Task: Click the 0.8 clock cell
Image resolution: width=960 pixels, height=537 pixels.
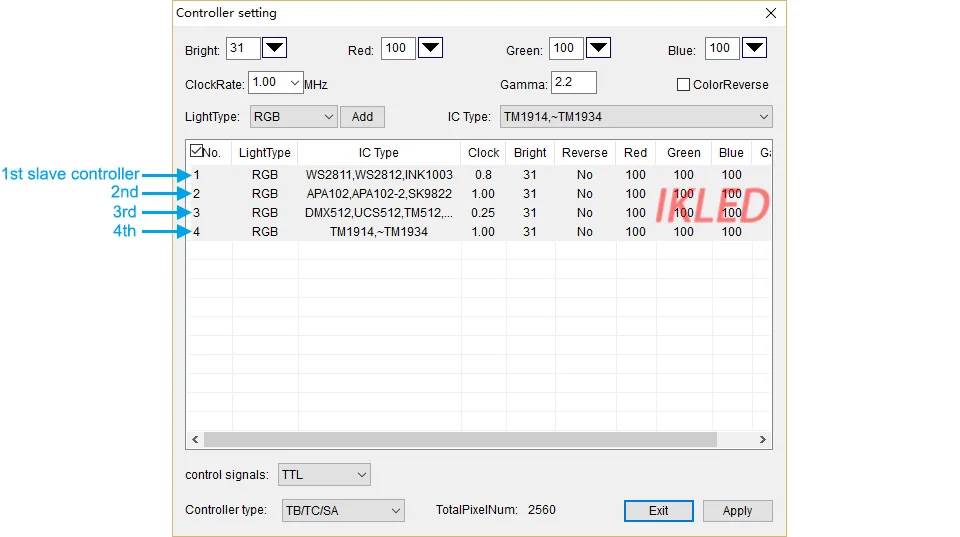Action: pyautogui.click(x=484, y=175)
